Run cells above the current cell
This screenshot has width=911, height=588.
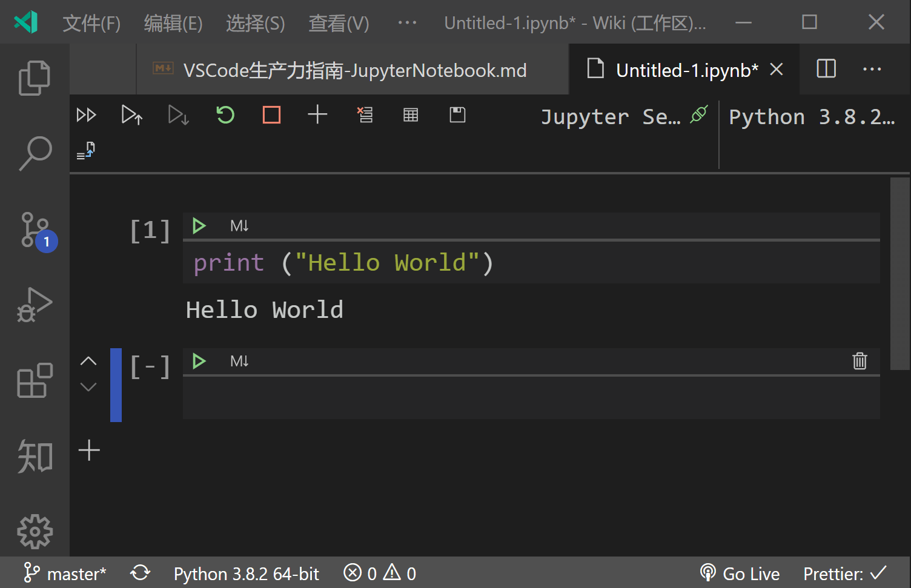(x=132, y=115)
